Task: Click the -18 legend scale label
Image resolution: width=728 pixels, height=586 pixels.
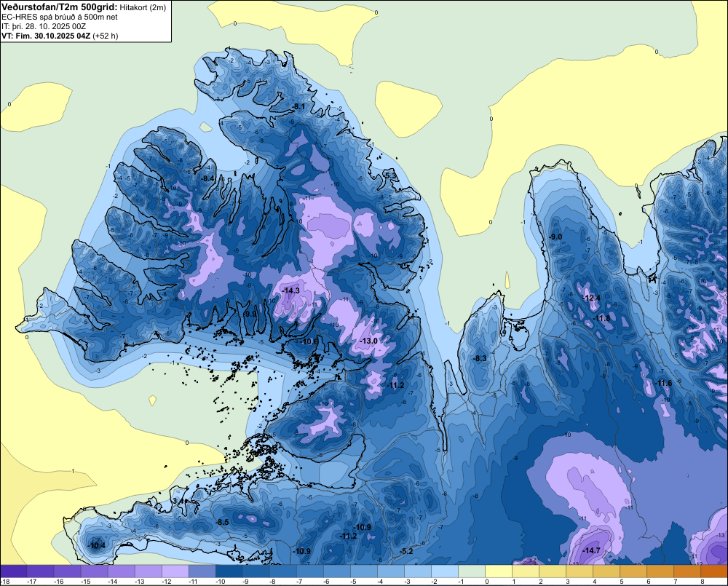Action: click(x=5, y=582)
